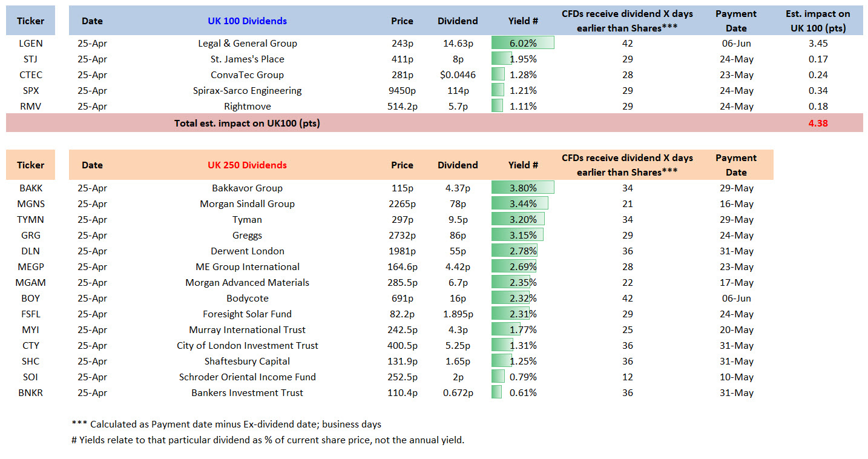Click 'Est. impact on UK 100 (pts)' header
The image size is (868, 459).
pos(818,21)
